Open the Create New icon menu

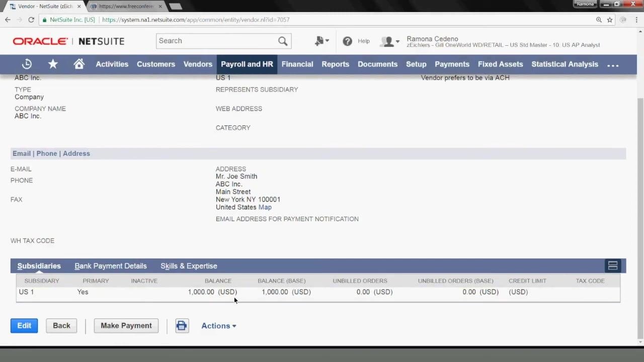click(x=321, y=41)
